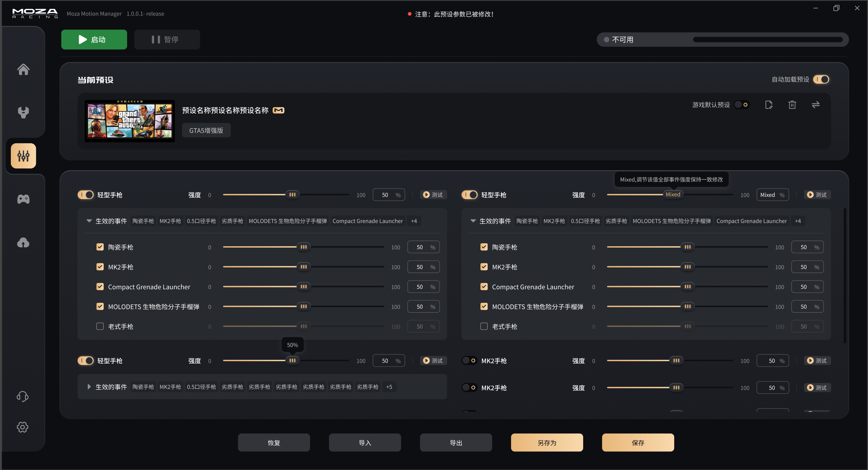Open the settings gear in the sidebar
The height and width of the screenshot is (470, 868).
tap(23, 427)
